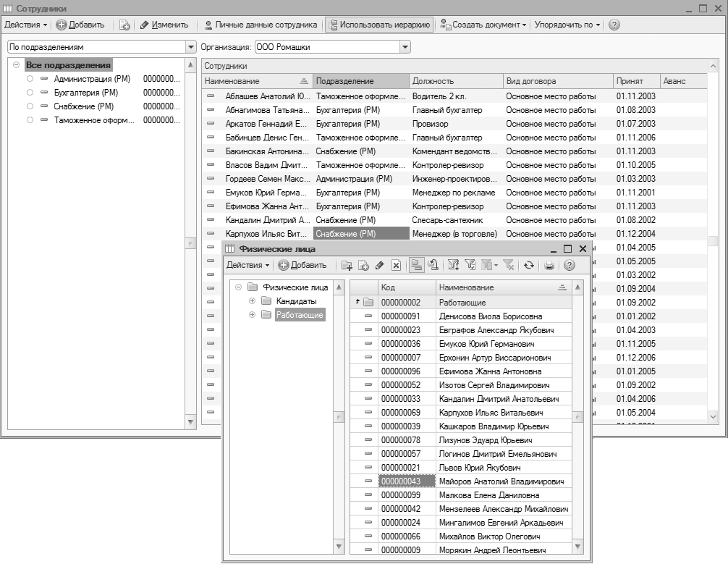Open Действия menu in Сотрудники window
The image size is (728, 564).
pyautogui.click(x=25, y=25)
